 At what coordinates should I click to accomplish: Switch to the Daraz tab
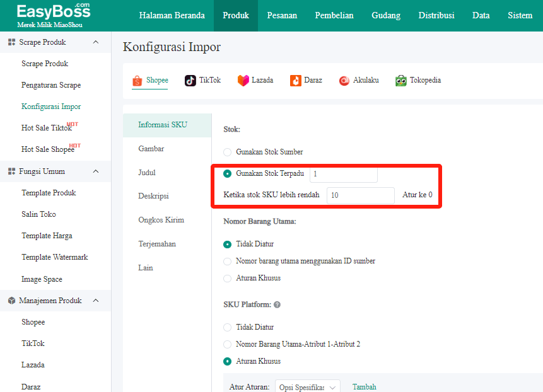pyautogui.click(x=306, y=81)
